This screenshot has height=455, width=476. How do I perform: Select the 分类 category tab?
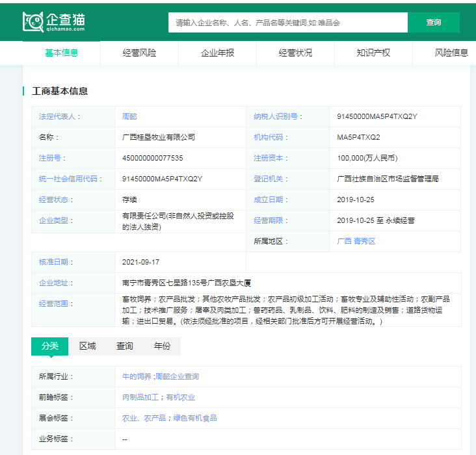coord(50,346)
